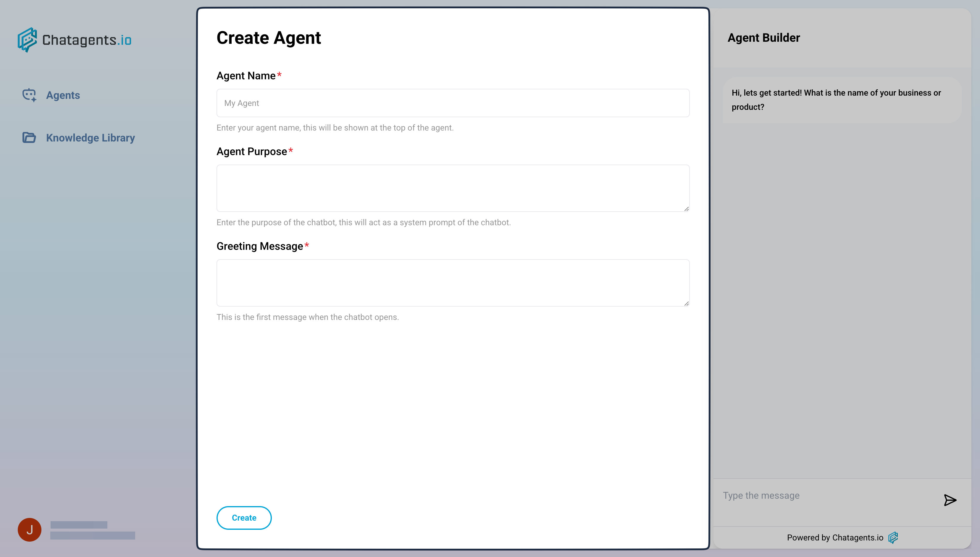Click the Agent Builder panel header

[763, 38]
